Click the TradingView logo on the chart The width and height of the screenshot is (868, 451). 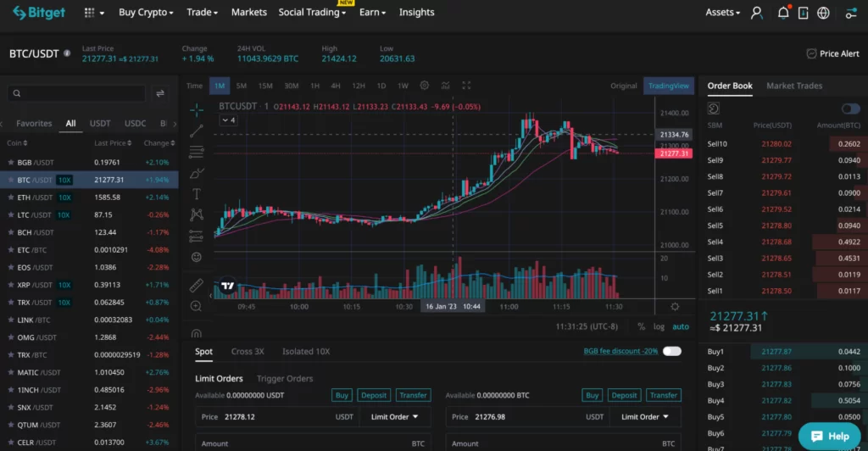click(227, 286)
